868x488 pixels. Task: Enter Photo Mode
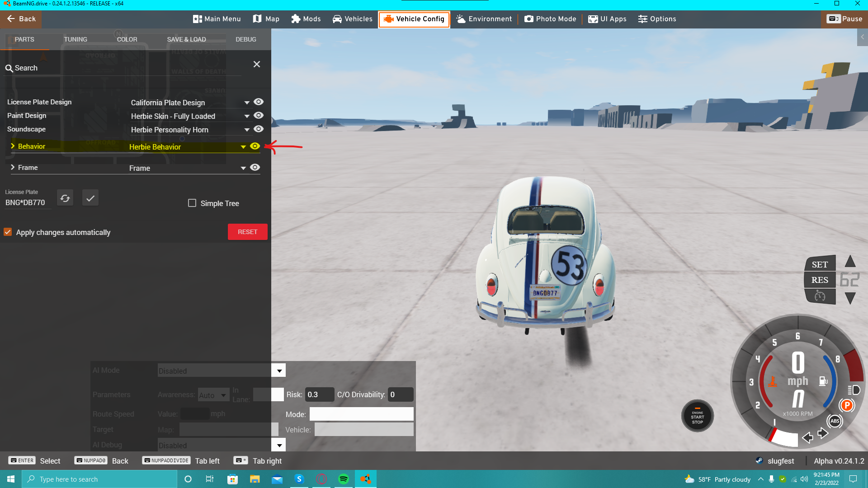(x=550, y=19)
